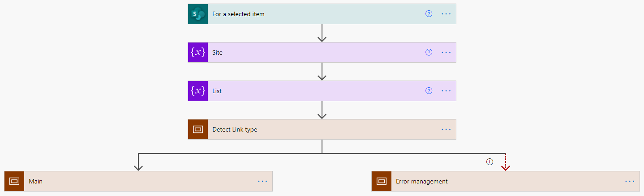The height and width of the screenshot is (196, 644).
Task: Open help for the selected item trigger
Action: pyautogui.click(x=429, y=14)
